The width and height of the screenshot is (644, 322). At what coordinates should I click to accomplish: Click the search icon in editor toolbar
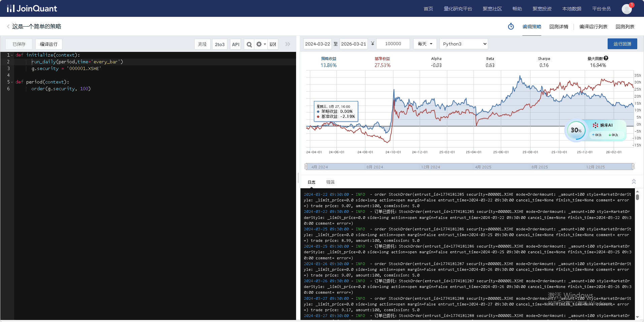[x=249, y=44]
